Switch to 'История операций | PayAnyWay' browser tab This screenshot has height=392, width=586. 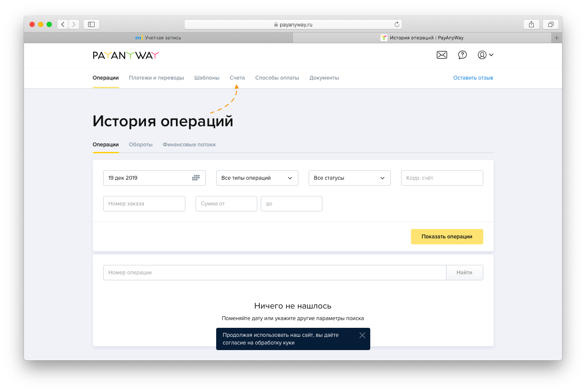point(422,38)
